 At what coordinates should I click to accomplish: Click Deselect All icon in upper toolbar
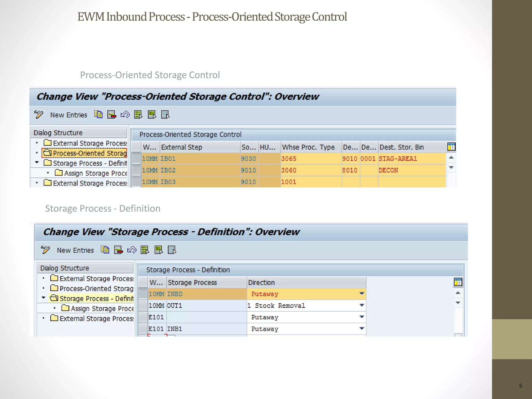click(165, 115)
